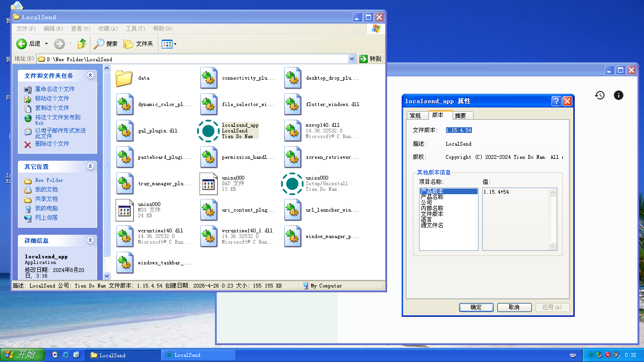Select the unins000 Setup/Uninstall icon
The image size is (644, 362).
[292, 184]
